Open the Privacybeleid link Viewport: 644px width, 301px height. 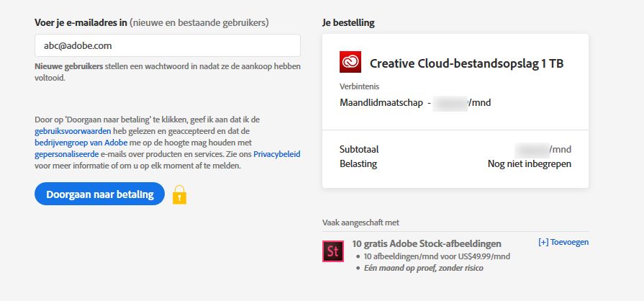point(277,154)
